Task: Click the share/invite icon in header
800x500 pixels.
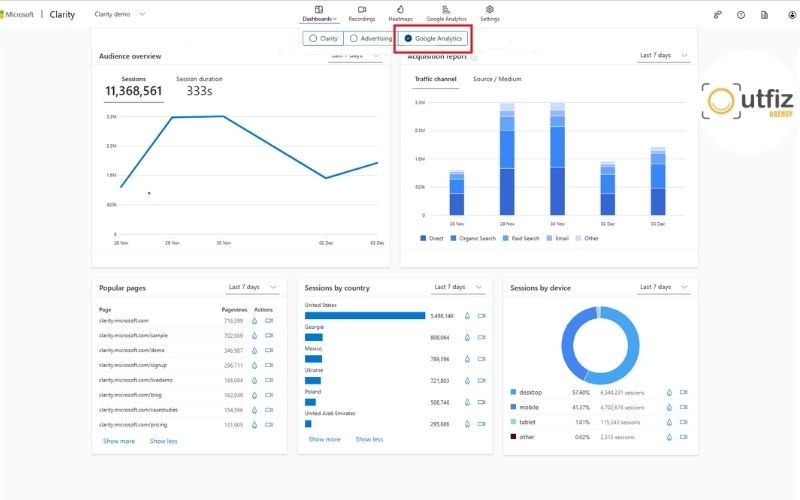Action: click(x=717, y=15)
